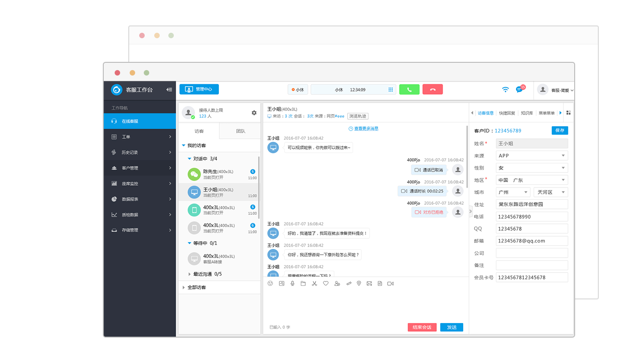
Task: Open reception limit settings gear
Action: pos(254,113)
